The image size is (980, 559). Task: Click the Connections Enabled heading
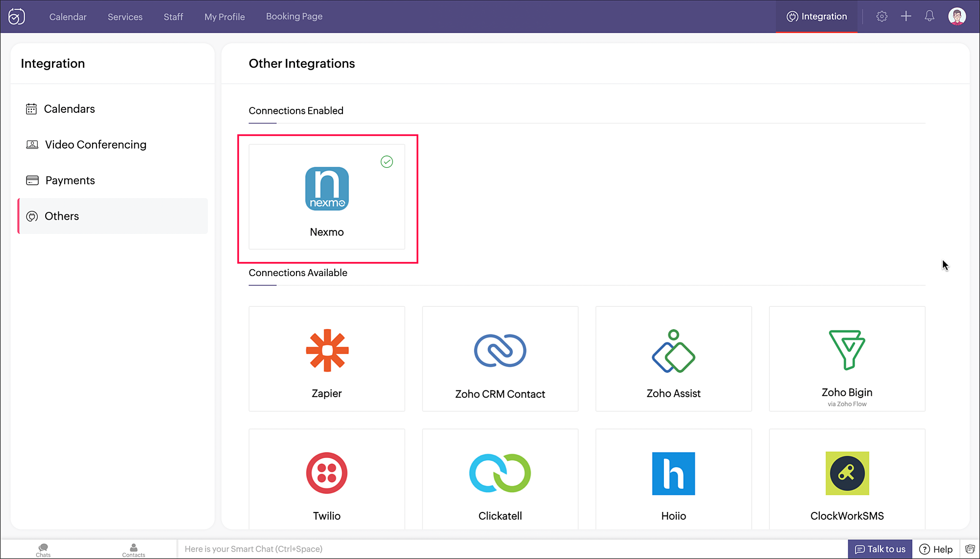296,111
